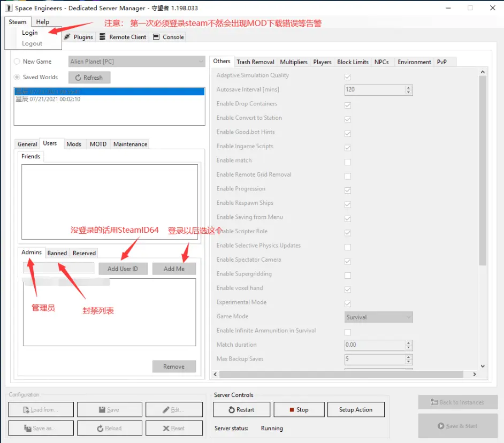Select the Admins tab
The width and height of the screenshot is (504, 443).
click(32, 253)
